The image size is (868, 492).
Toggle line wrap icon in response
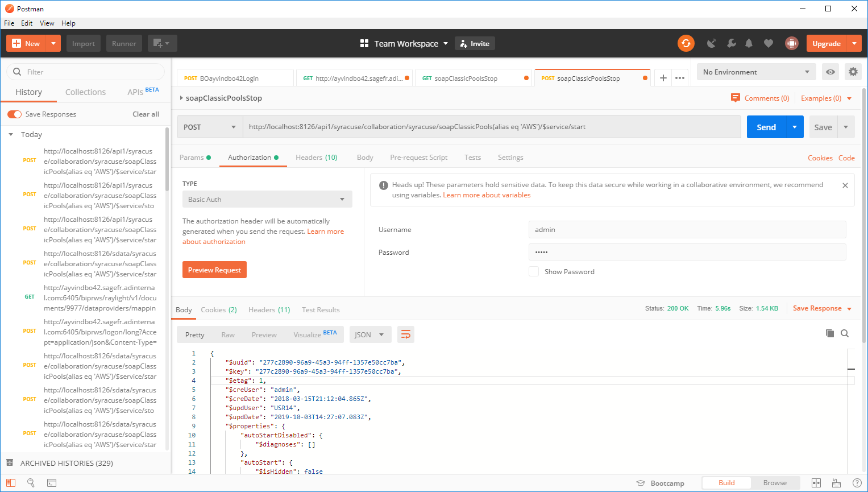pos(406,334)
